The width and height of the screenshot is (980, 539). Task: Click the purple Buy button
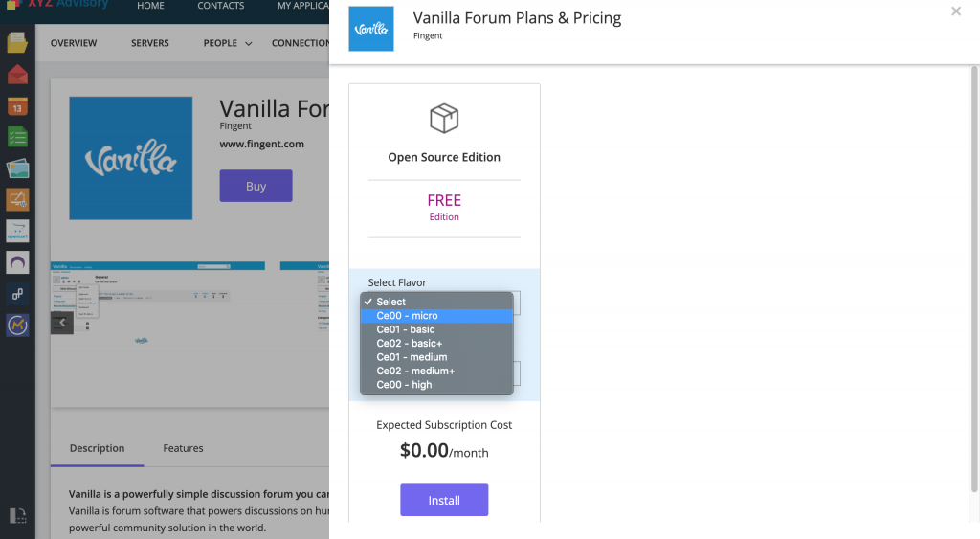(256, 186)
